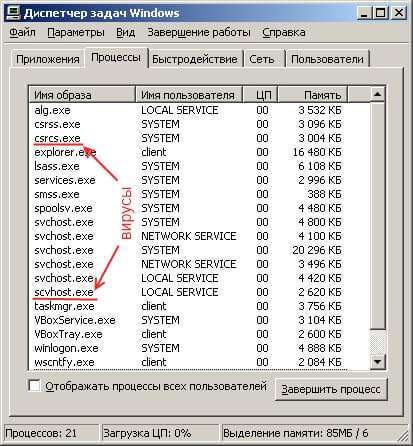Select svchost.exe using 4 800 КБ
Screen dimensions: 413x446
[x=188, y=222]
